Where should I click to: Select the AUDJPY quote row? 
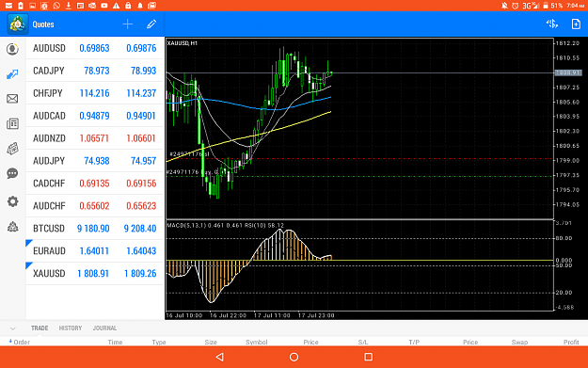click(x=95, y=161)
